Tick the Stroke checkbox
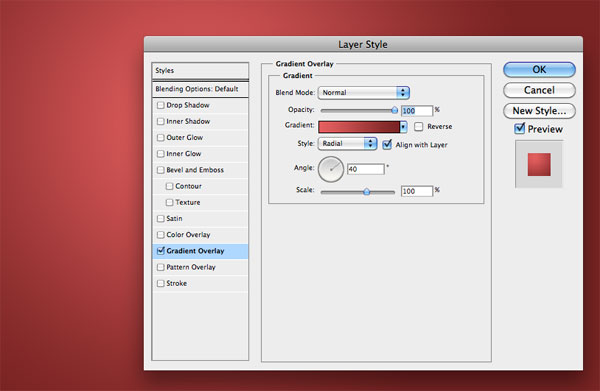This screenshot has width=600, height=391. (x=161, y=283)
